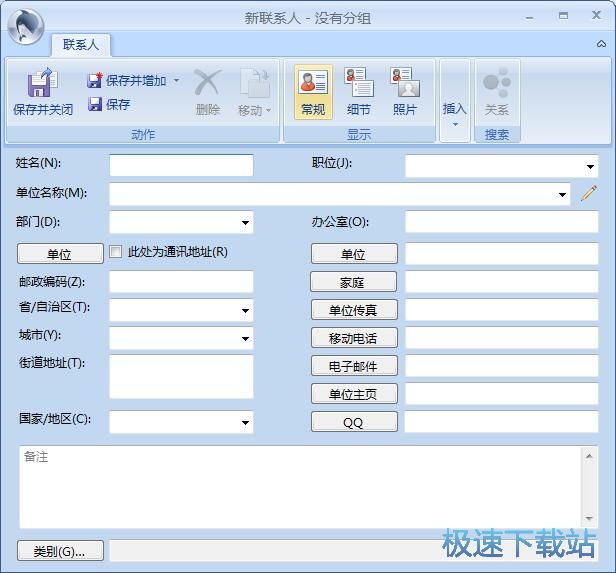The height and width of the screenshot is (573, 616).
Task: Expand the Department (部门) dropdown
Action: [245, 223]
